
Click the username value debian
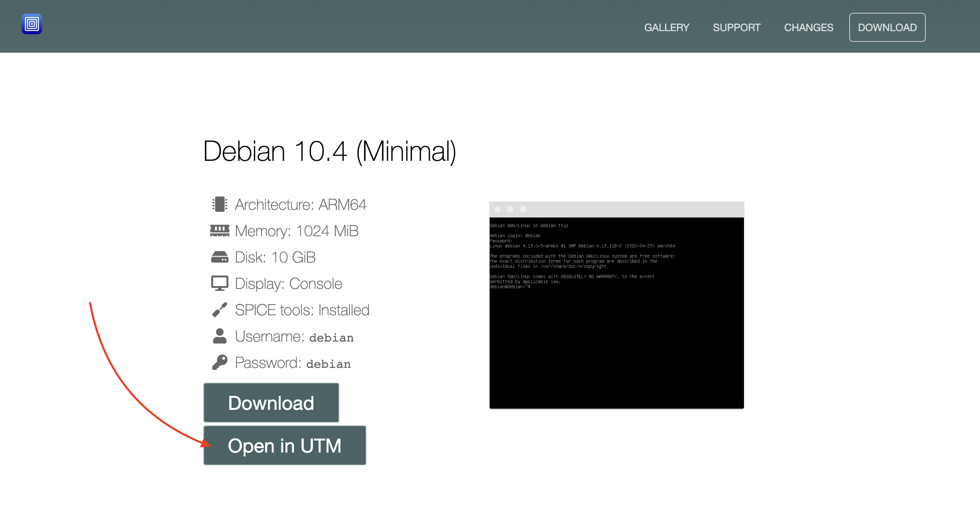tap(331, 338)
